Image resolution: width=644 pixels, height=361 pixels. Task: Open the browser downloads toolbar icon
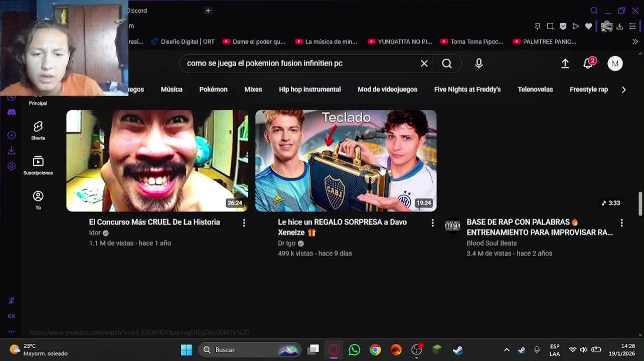(620, 26)
